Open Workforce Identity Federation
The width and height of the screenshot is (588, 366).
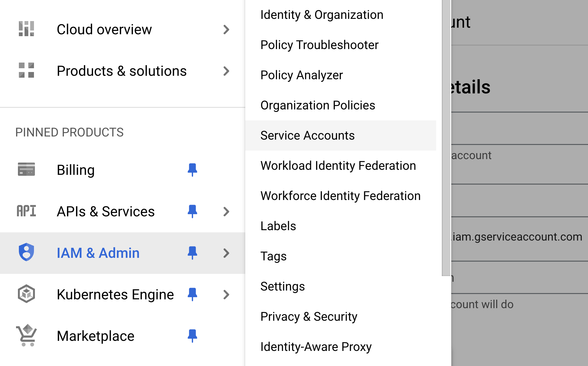point(341,196)
